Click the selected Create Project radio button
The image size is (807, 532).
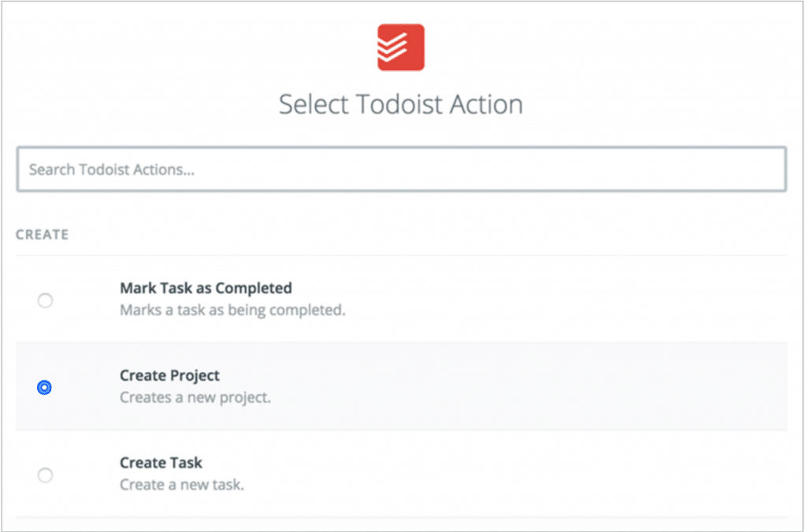[45, 387]
